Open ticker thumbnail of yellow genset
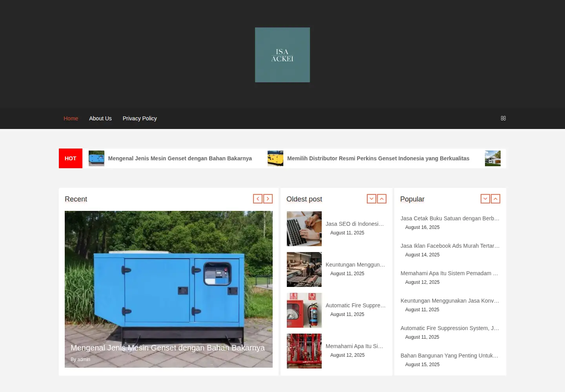 point(275,158)
